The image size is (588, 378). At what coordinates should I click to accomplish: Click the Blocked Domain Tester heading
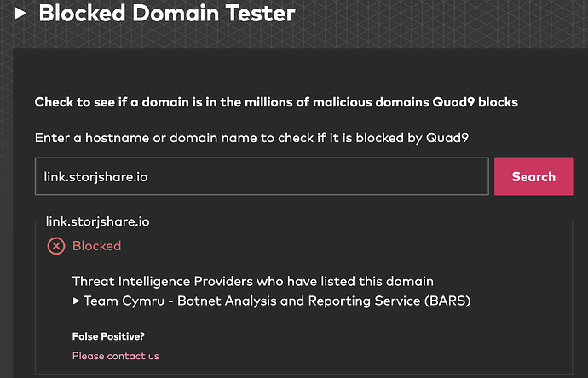coord(167,13)
